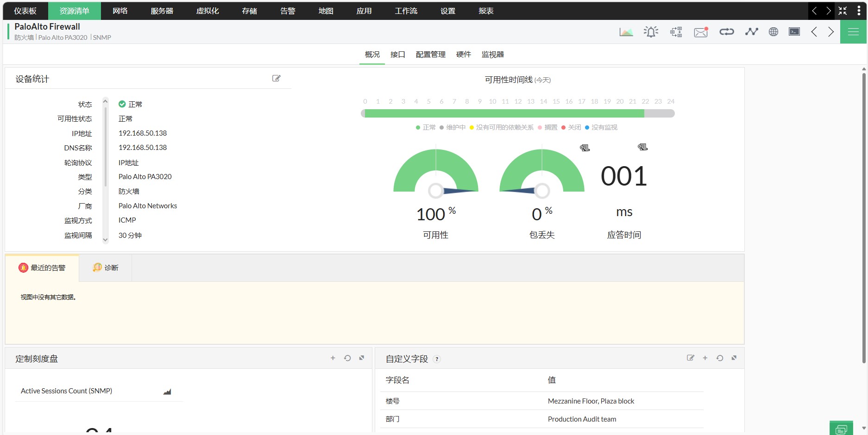Open the notification mail icon with red badge
Screen dimensions: 868x435
pyautogui.click(x=700, y=32)
